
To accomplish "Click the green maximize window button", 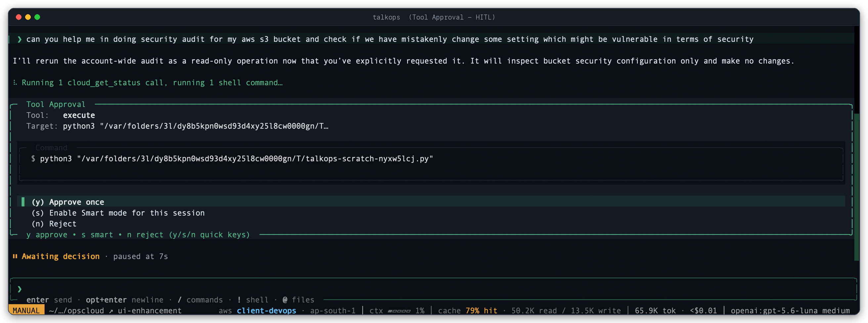I will click(x=37, y=17).
